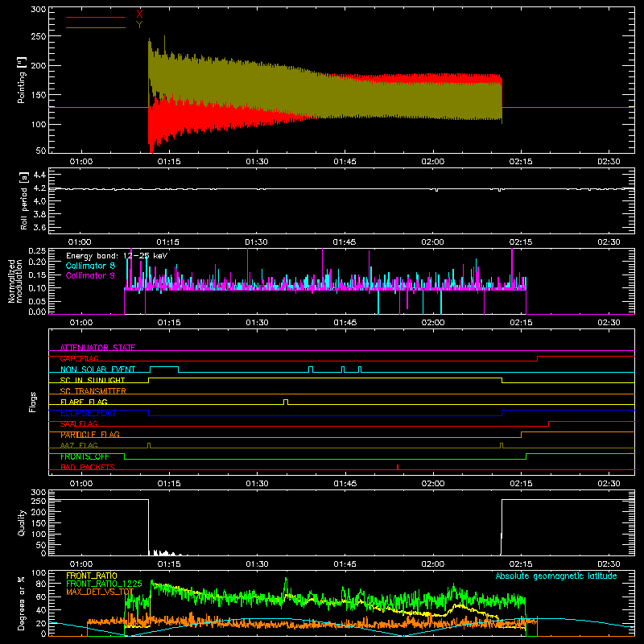Click the FLARE_FLAG pulse near 01:35
This screenshot has height=644, width=644.
pos(286,402)
